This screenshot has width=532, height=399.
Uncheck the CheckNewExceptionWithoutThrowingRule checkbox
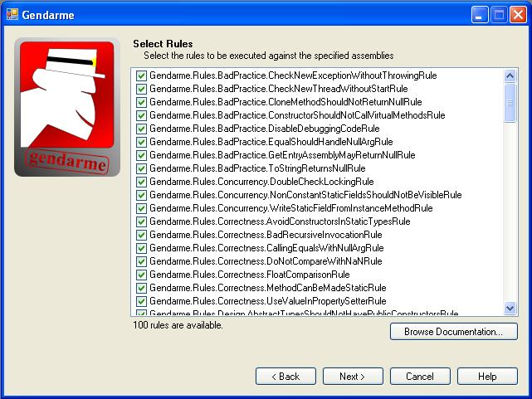(x=141, y=75)
